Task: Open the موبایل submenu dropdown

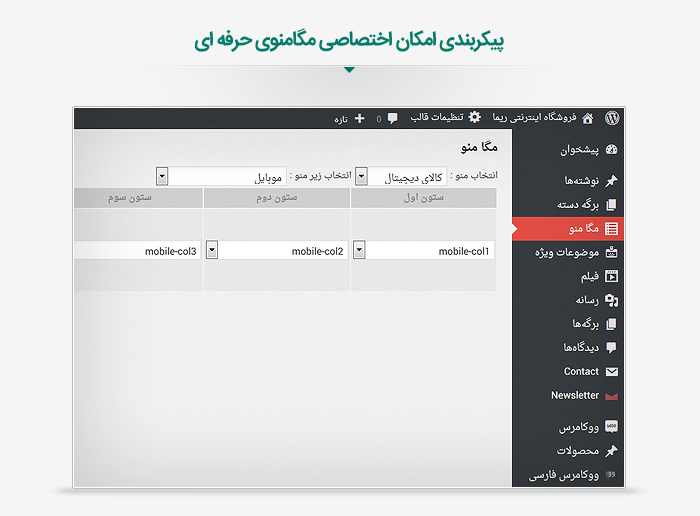Action: 162,176
